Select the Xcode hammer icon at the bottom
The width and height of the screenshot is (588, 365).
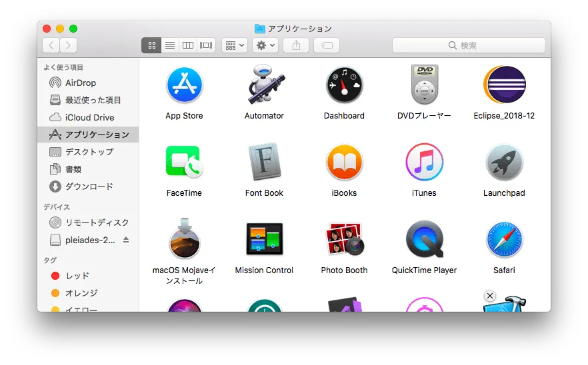click(x=505, y=304)
